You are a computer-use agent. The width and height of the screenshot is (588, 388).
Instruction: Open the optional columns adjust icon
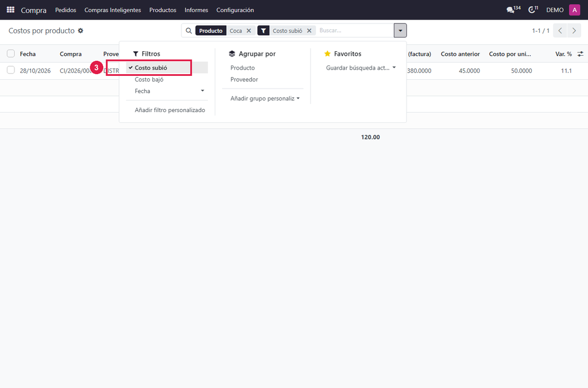pyautogui.click(x=580, y=54)
